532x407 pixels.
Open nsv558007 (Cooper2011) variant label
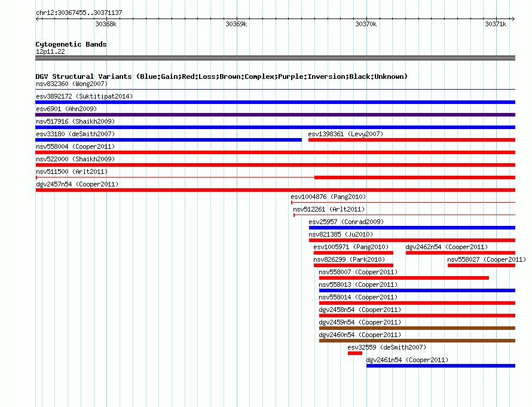coord(358,272)
